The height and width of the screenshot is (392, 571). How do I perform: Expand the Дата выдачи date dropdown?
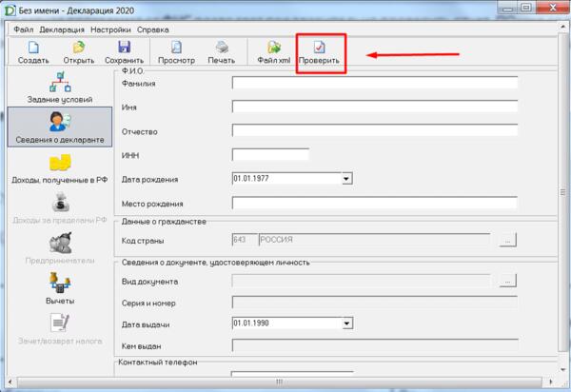tap(346, 323)
